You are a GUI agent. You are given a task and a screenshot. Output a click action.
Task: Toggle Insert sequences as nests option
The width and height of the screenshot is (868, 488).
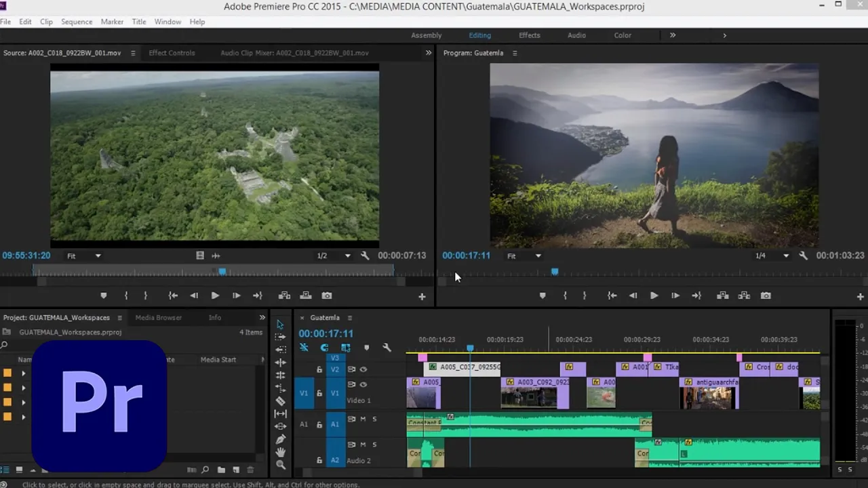coord(304,348)
